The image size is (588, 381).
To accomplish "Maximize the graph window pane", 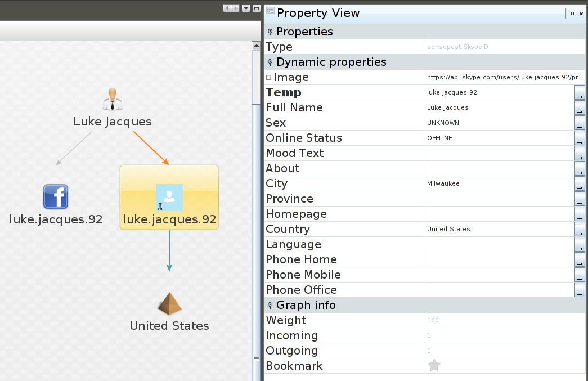I will tap(256, 8).
